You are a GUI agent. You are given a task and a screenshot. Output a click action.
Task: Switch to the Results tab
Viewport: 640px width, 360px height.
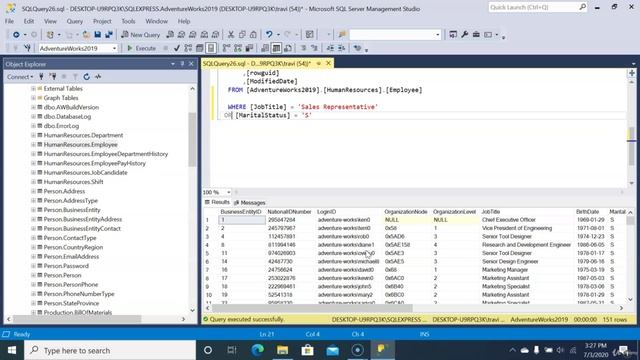click(x=218, y=202)
